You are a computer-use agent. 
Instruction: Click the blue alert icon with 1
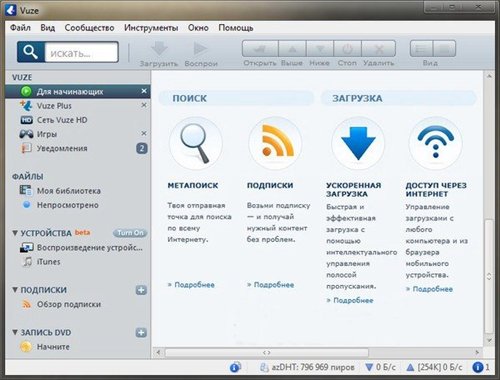pos(478,367)
